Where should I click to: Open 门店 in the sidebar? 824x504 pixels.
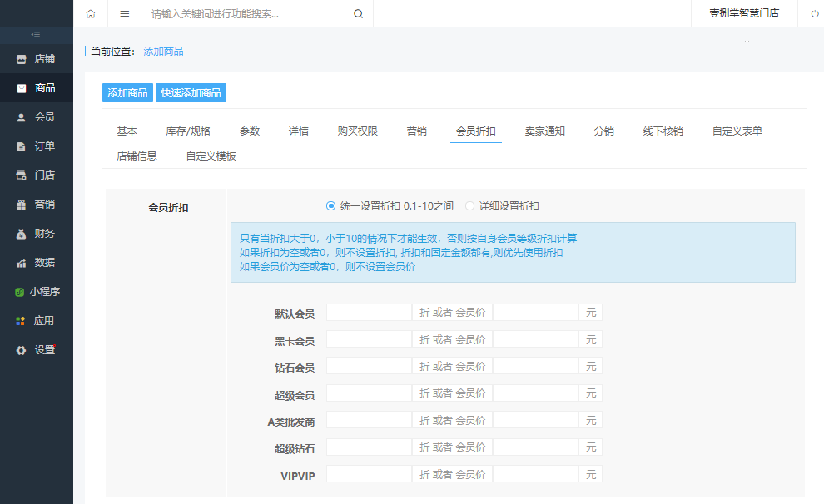click(37, 175)
